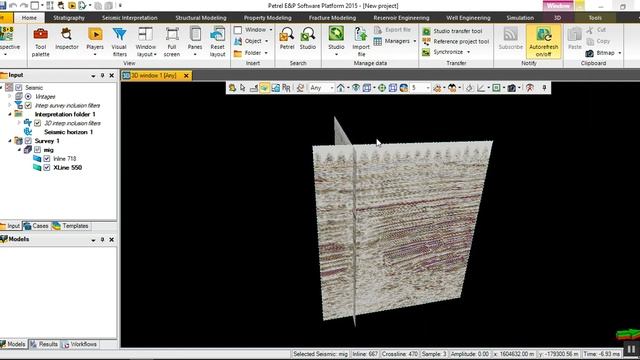Click the pause button in corner
The width and height of the screenshot is (640, 360).
(x=631, y=349)
